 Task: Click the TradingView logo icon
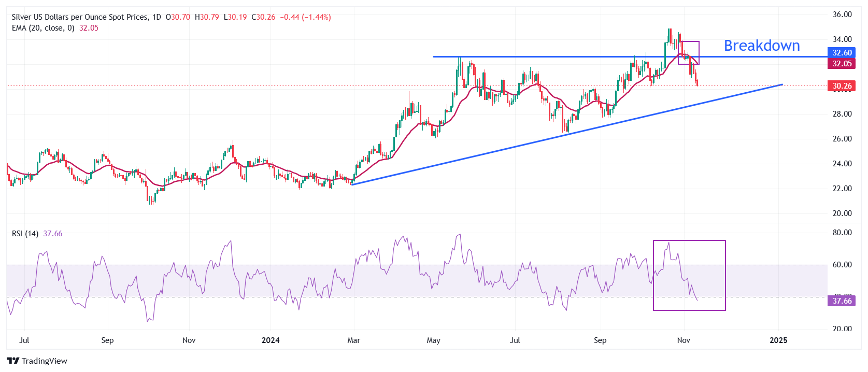pyautogui.click(x=13, y=361)
